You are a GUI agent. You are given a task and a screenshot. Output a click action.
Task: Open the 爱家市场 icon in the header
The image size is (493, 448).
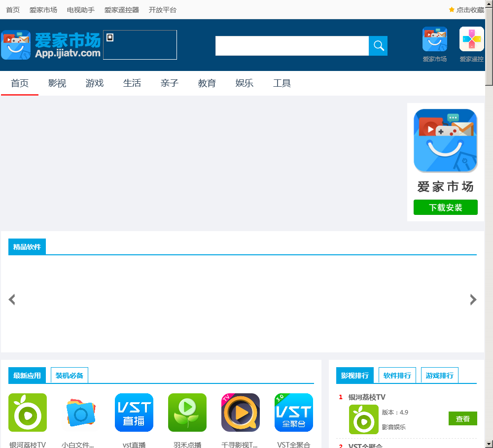(x=434, y=39)
